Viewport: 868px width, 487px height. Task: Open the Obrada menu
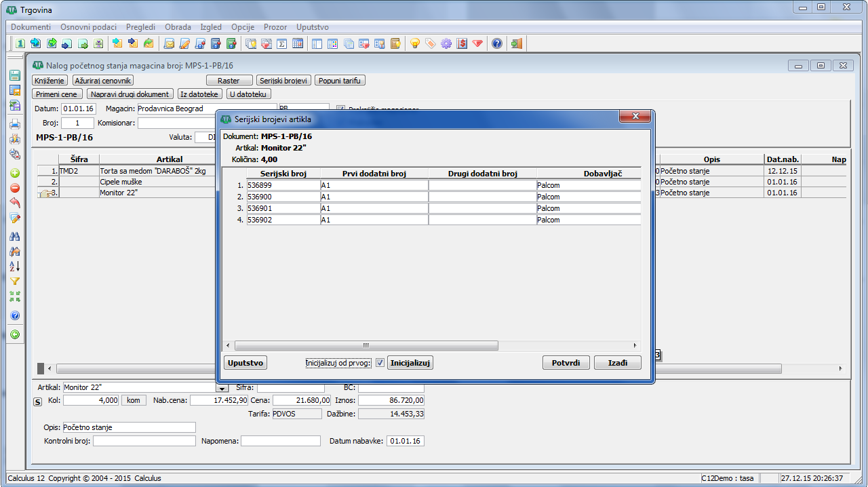(x=178, y=27)
